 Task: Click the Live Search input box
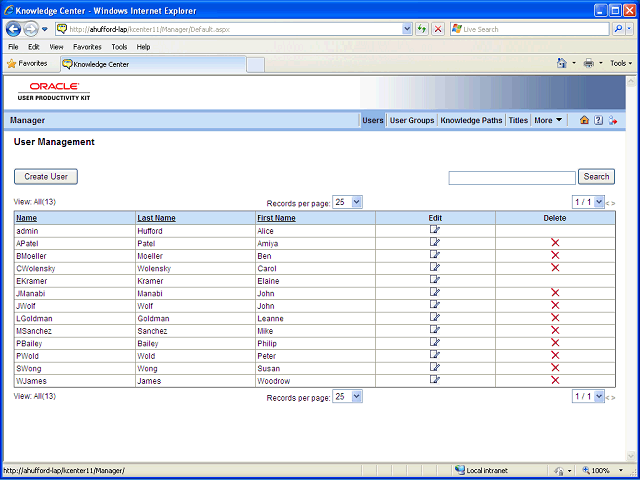point(529,29)
